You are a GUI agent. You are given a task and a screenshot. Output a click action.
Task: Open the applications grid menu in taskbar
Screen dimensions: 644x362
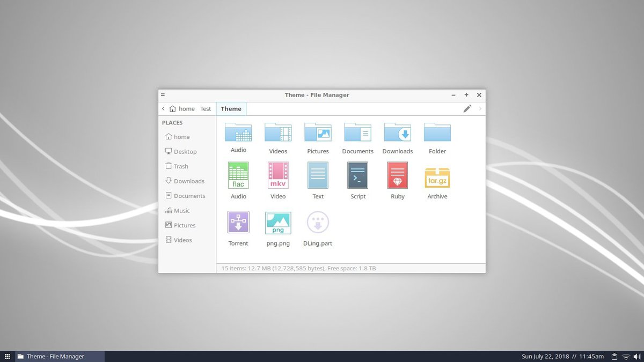coord(7,356)
